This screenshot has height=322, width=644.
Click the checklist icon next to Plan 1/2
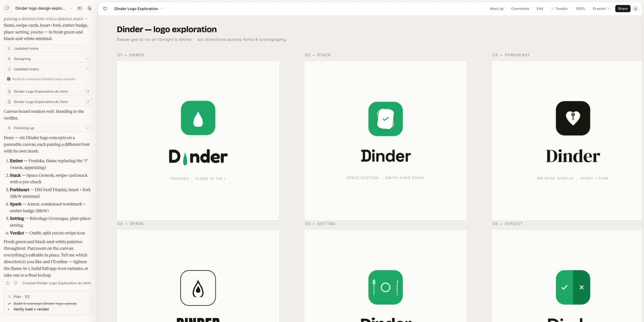10,297
